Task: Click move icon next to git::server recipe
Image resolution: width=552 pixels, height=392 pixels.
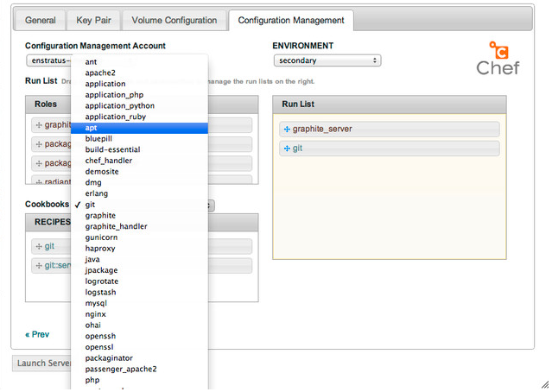Action: (x=39, y=266)
